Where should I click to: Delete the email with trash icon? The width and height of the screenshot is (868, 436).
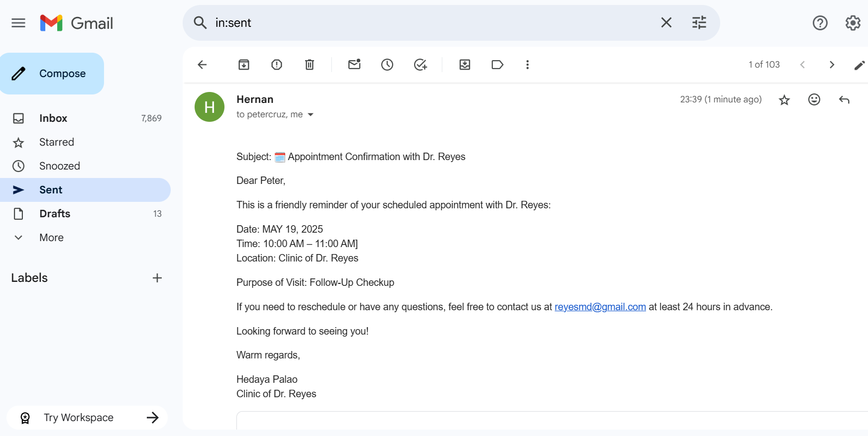point(310,65)
